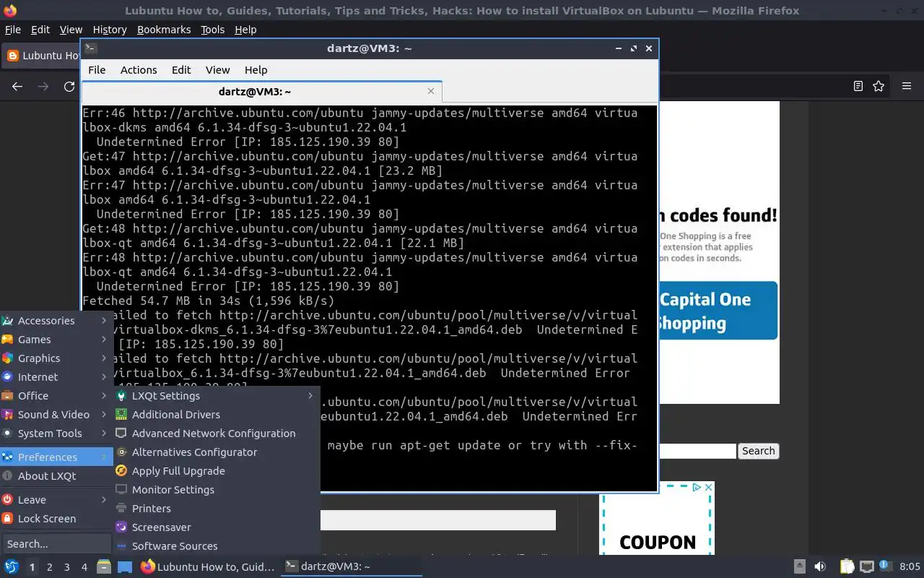The image size is (924, 578).
Task: Expand the Games submenu
Action: pos(56,339)
